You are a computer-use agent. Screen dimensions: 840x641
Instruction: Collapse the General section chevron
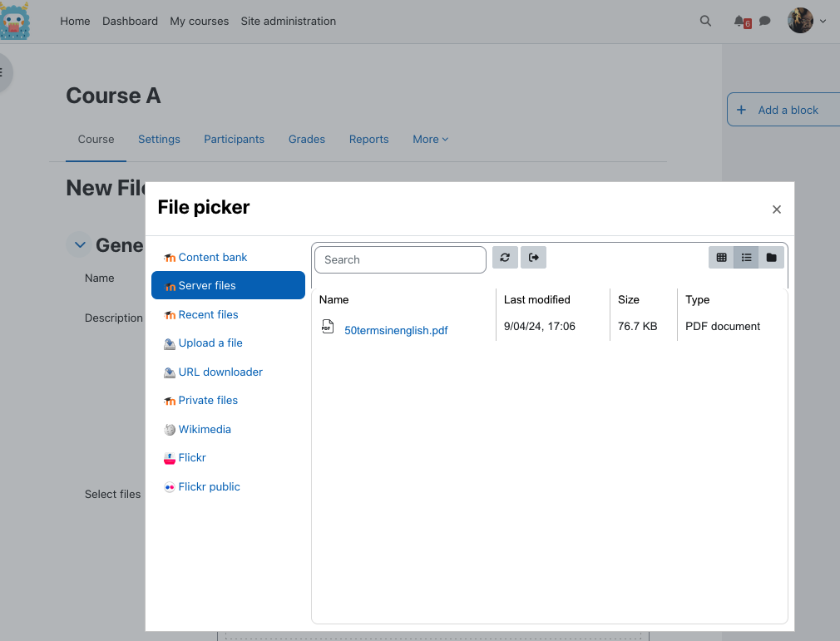coord(80,244)
